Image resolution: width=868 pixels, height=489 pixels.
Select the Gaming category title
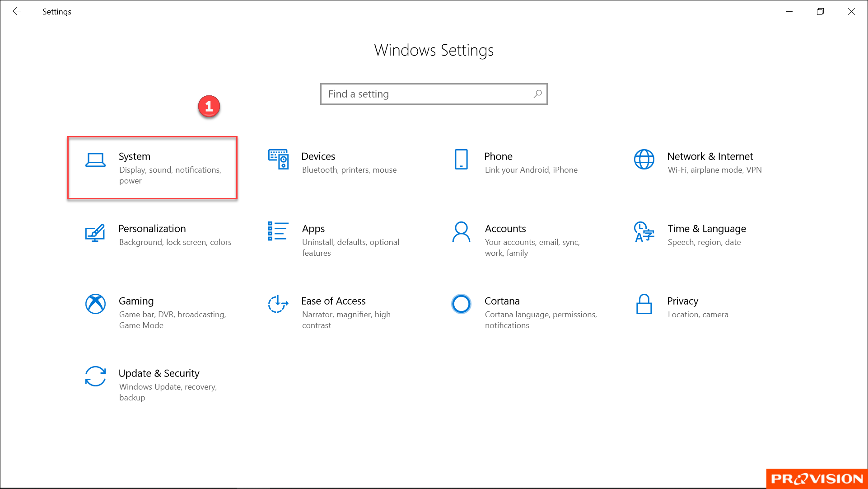coord(136,301)
